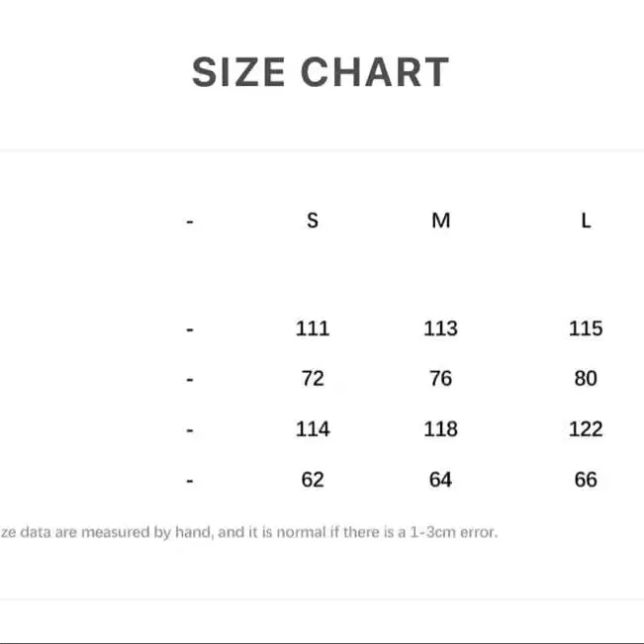Pick the cell with value 64
The width and height of the screenshot is (644, 644).
click(x=441, y=480)
